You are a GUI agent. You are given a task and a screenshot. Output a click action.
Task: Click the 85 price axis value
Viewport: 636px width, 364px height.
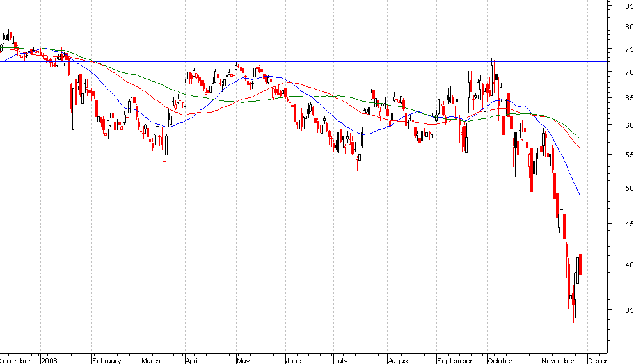point(629,6)
